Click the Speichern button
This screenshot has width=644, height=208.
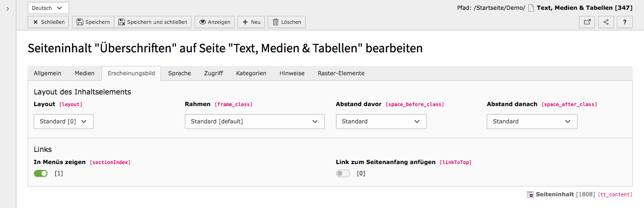point(93,22)
